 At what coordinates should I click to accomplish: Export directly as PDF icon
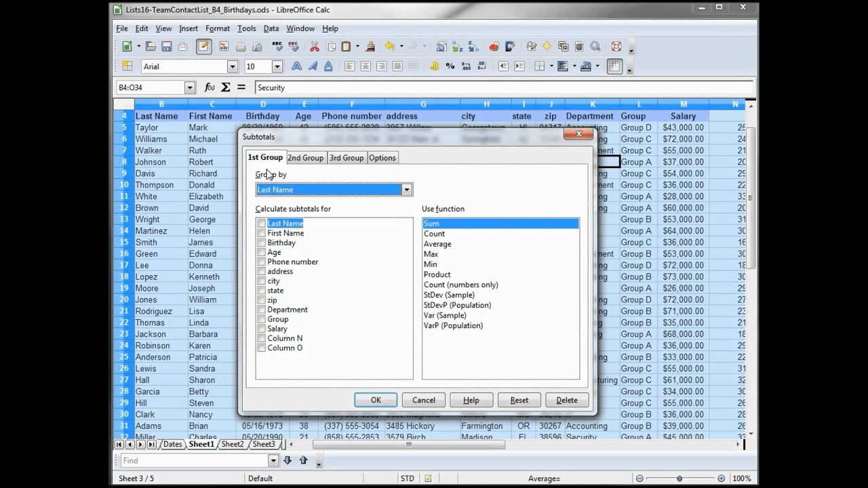224,47
